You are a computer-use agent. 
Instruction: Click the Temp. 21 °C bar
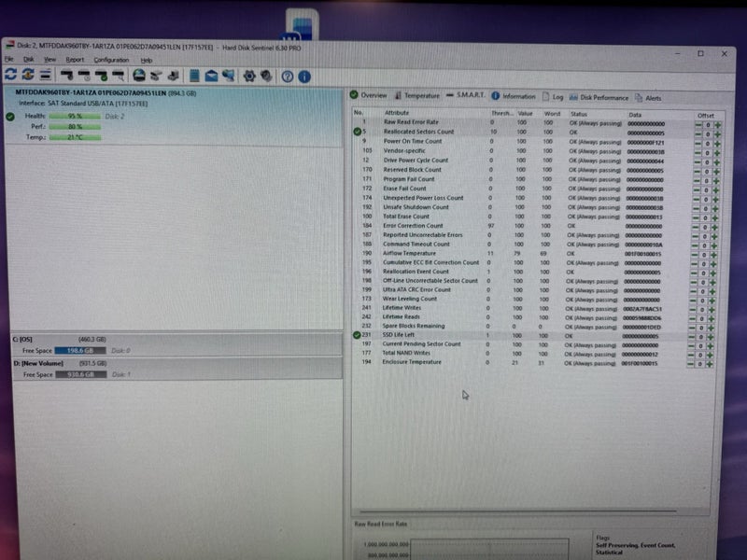[x=75, y=137]
